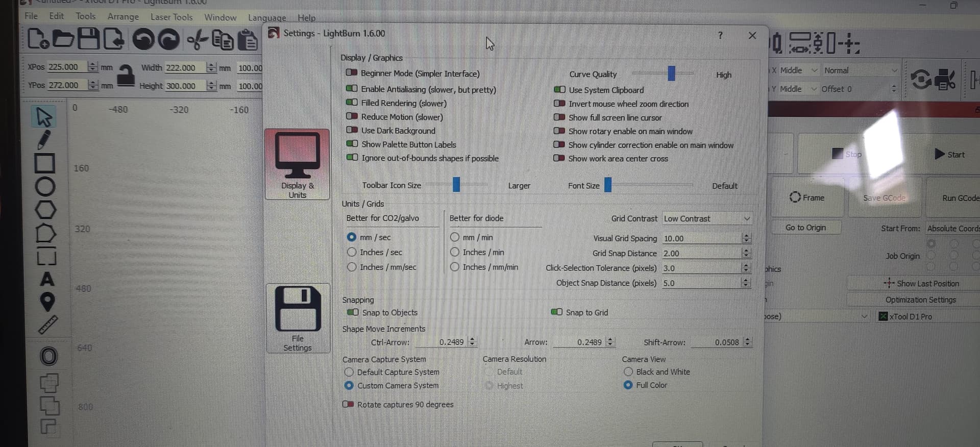Click the device settings icon beside refresh

[x=944, y=79]
